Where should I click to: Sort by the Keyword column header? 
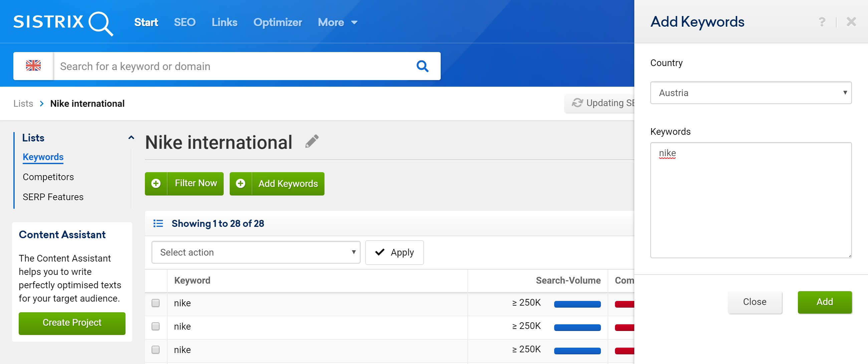click(192, 281)
